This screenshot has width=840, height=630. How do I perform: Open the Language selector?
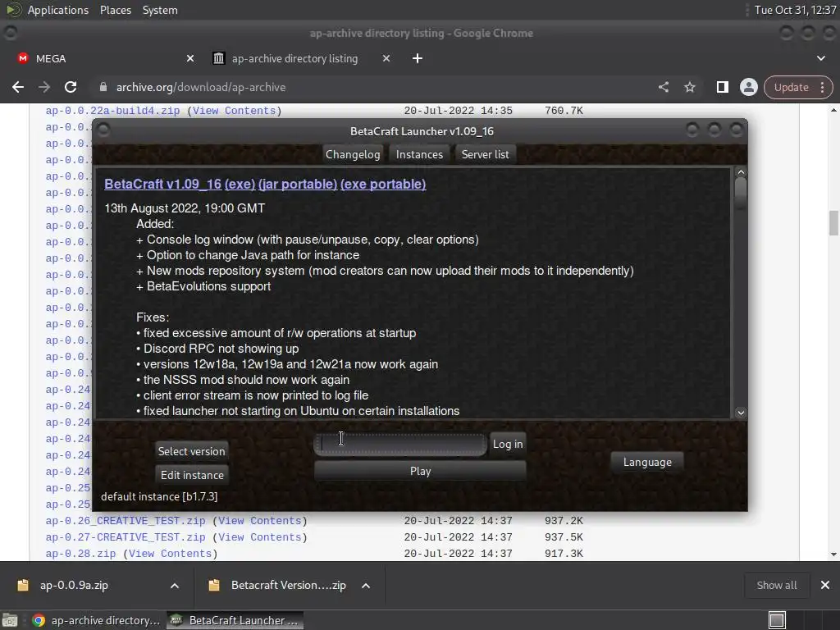pyautogui.click(x=647, y=462)
